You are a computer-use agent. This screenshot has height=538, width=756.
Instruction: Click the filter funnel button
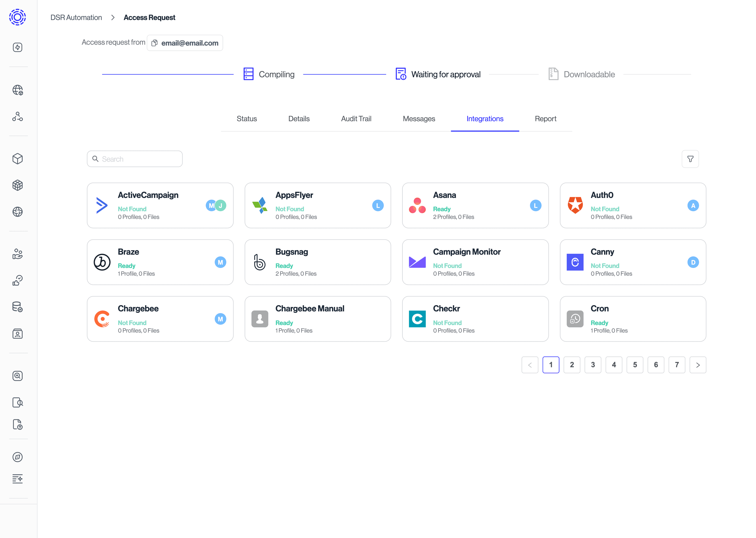pos(690,159)
